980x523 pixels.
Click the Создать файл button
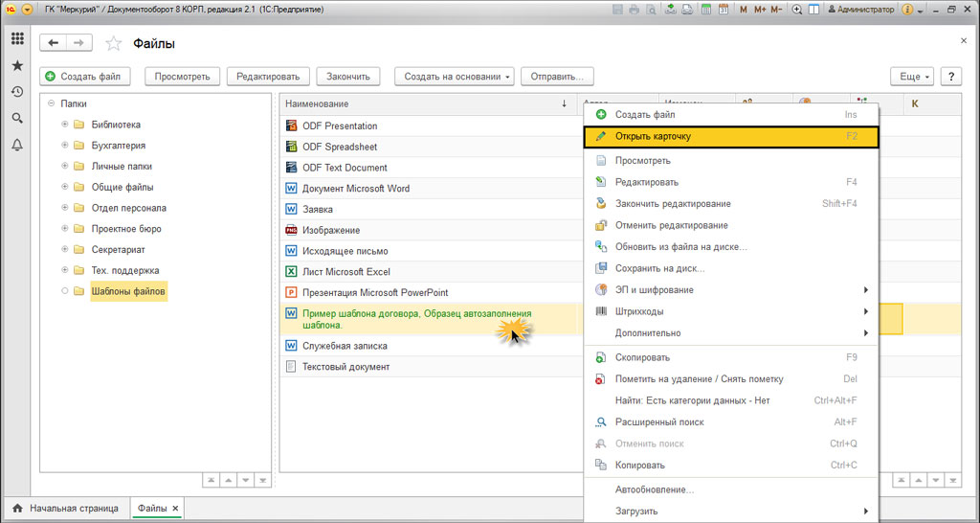pos(83,77)
